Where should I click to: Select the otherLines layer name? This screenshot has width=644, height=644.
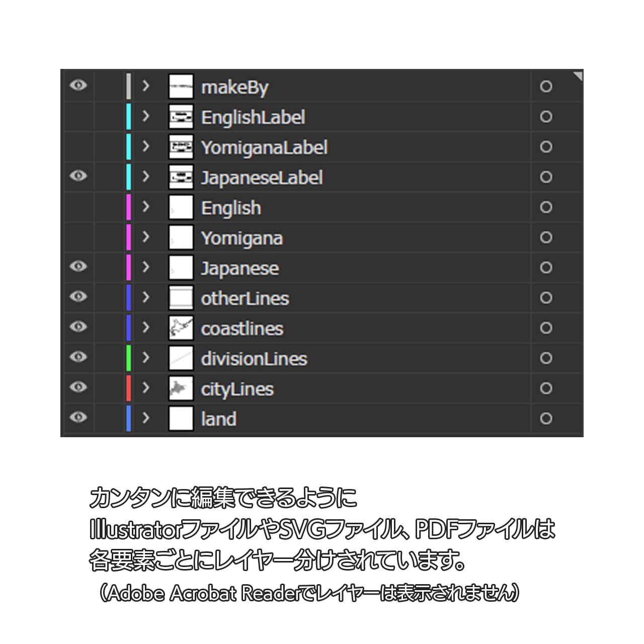[x=245, y=298]
